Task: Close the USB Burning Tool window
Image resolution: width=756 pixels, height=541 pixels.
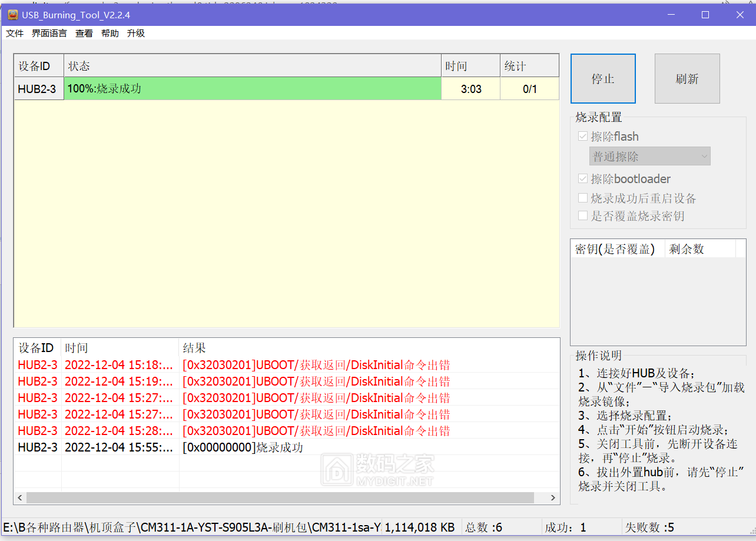Action: [740, 15]
